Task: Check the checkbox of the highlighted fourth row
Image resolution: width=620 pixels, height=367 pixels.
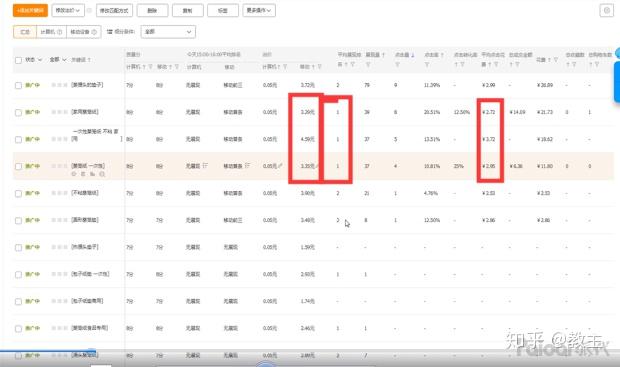Action: pyautogui.click(x=18, y=166)
